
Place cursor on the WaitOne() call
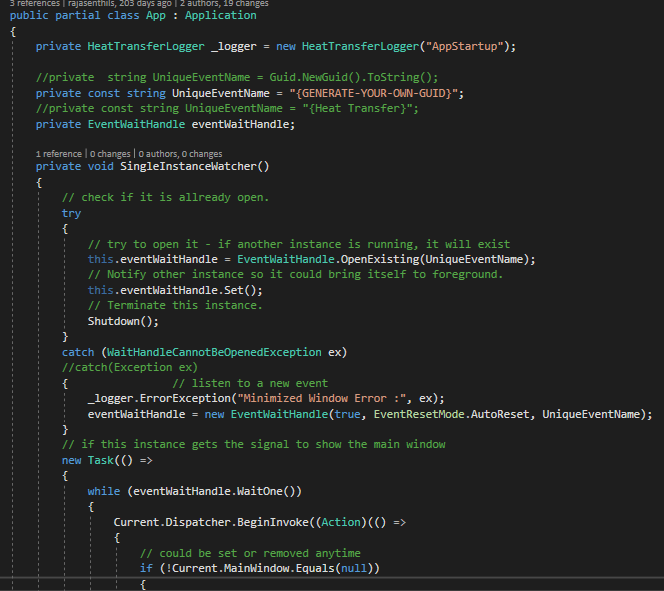[266, 492]
